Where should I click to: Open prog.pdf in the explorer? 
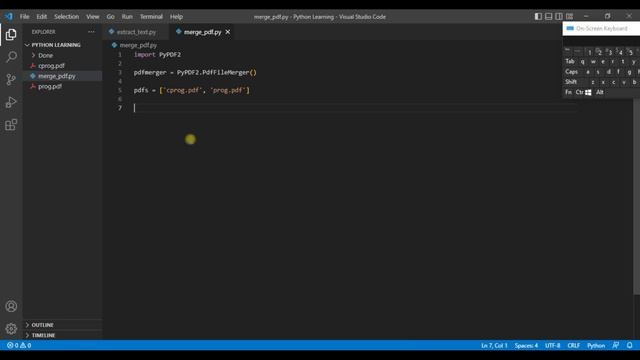tap(50, 87)
